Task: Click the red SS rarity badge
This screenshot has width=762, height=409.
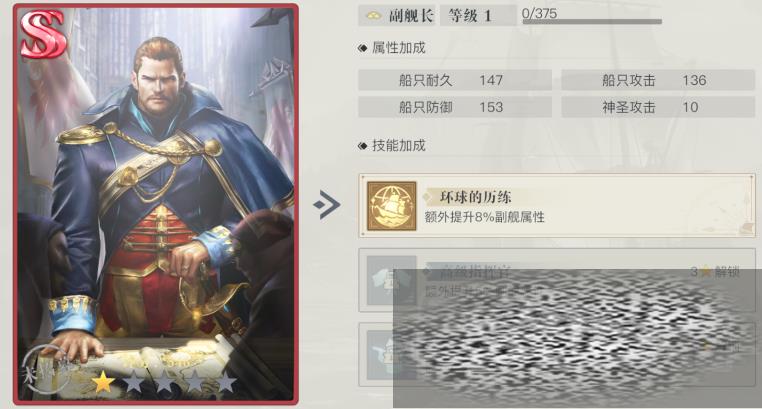Action: pos(43,33)
